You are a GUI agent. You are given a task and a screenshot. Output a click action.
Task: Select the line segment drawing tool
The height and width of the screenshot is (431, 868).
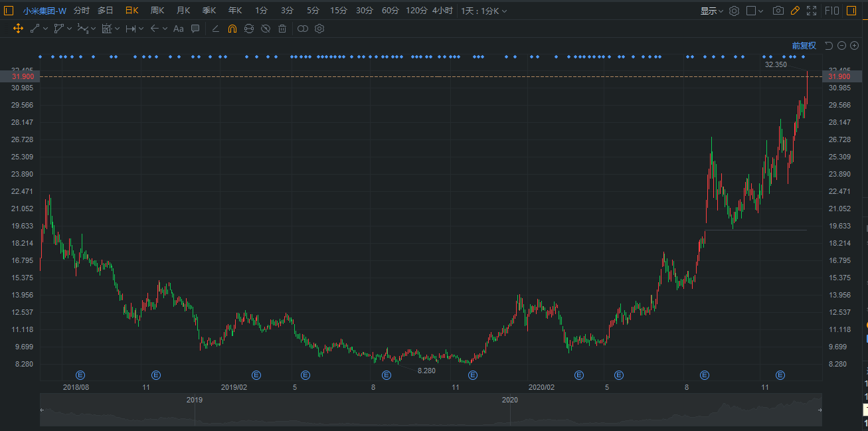pyautogui.click(x=35, y=29)
